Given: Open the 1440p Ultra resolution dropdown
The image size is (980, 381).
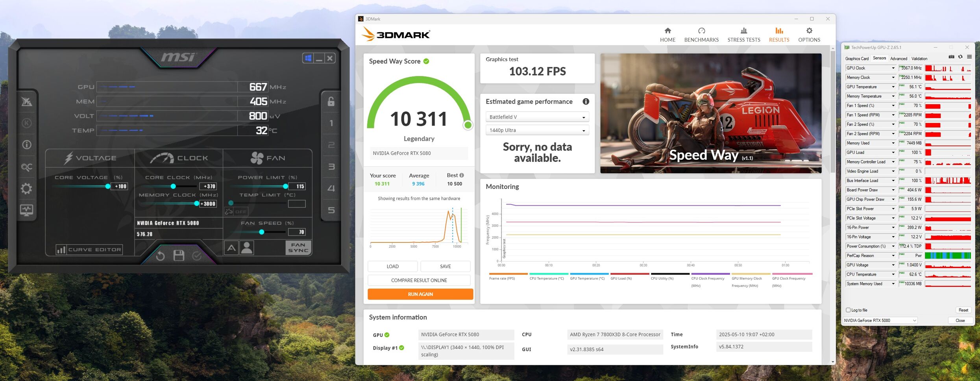Looking at the screenshot, I should (x=537, y=130).
